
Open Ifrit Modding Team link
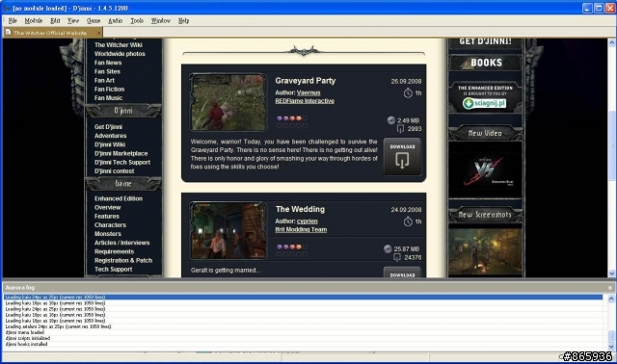click(x=301, y=229)
